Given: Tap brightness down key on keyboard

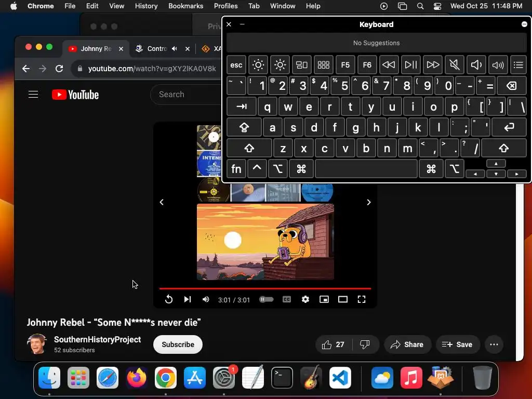Looking at the screenshot, I should pyautogui.click(x=258, y=65).
